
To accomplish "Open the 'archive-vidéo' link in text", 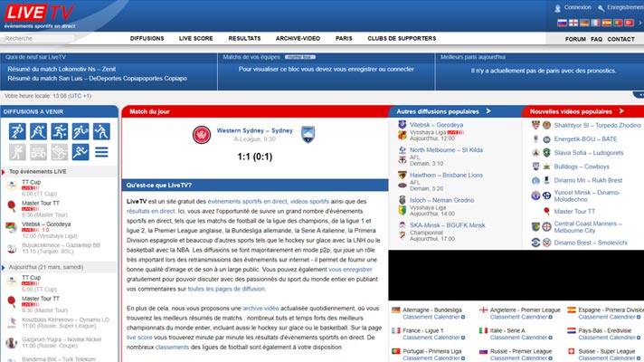I will (x=260, y=309).
